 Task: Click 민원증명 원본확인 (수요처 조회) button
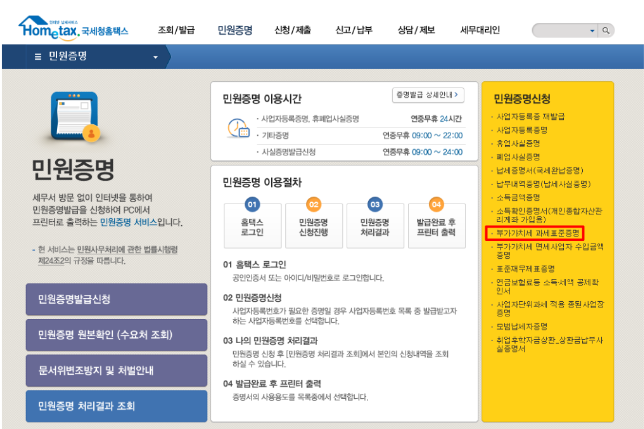[x=116, y=335]
